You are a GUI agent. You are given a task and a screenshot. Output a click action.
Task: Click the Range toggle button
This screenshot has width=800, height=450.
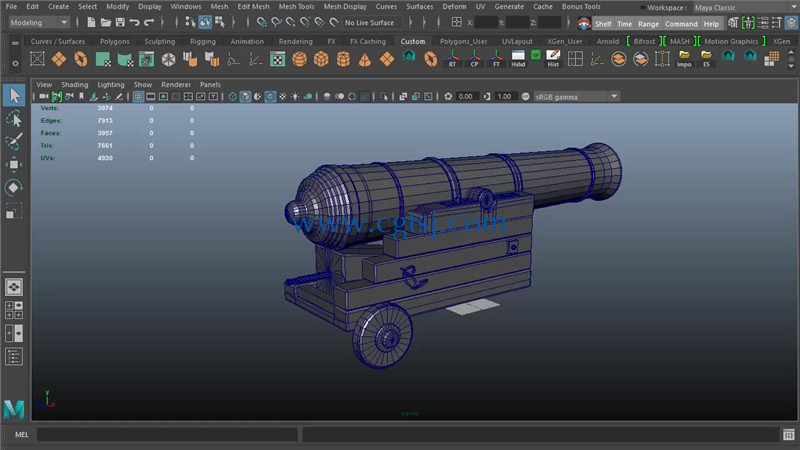pyautogui.click(x=648, y=23)
